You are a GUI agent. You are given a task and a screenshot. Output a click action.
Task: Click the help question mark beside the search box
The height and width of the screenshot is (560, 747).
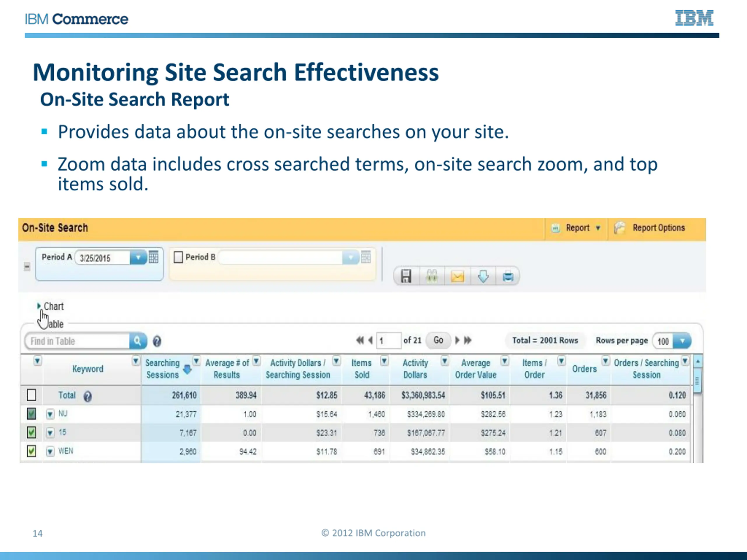pos(157,341)
